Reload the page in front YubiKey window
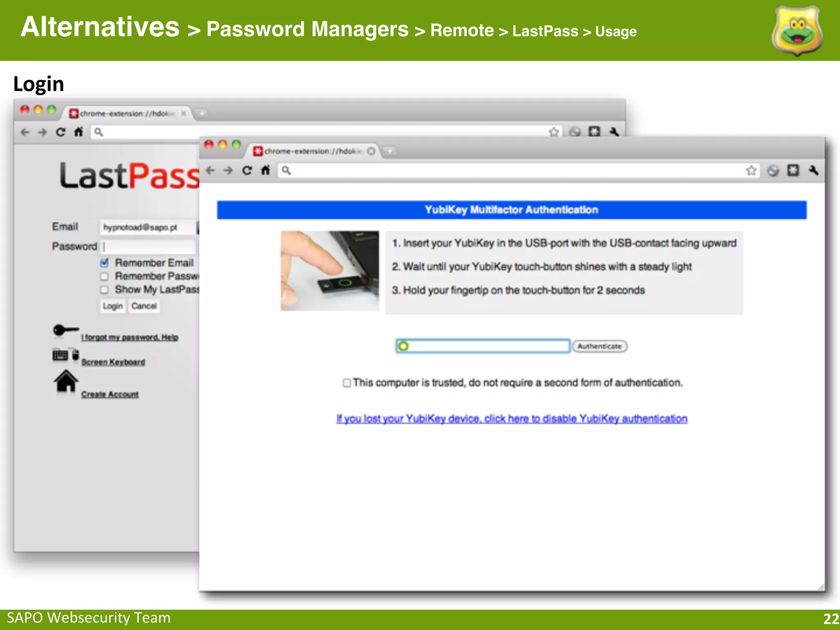Image resolution: width=840 pixels, height=630 pixels. click(x=247, y=170)
